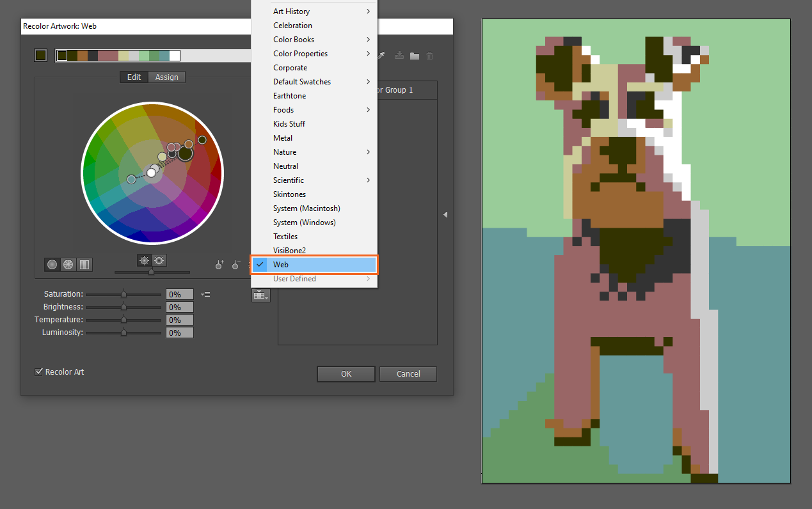This screenshot has height=509, width=812.
Task: Click the limit color library swatch button
Action: [x=261, y=295]
